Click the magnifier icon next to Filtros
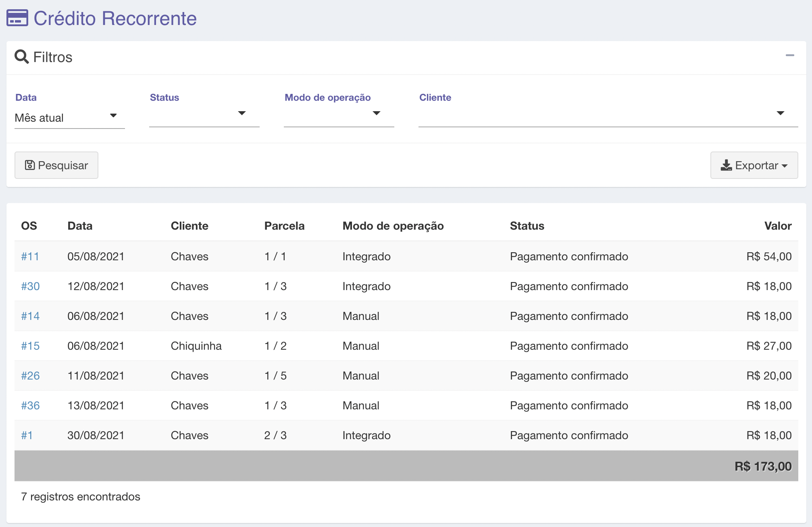 [21, 57]
